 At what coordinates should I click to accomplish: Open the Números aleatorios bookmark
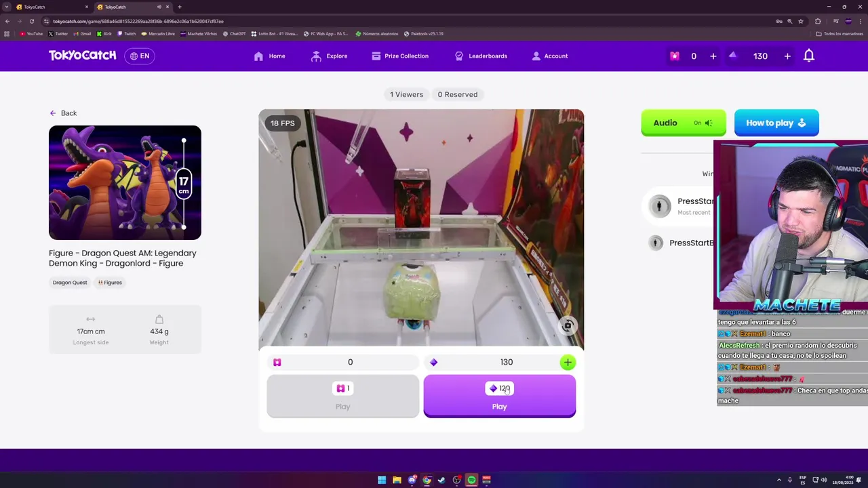[x=377, y=34]
